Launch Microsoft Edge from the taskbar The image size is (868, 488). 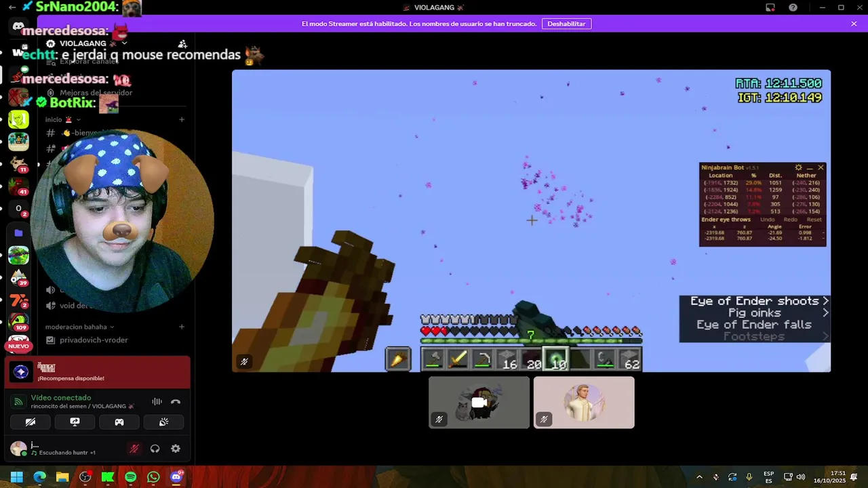[x=39, y=477]
